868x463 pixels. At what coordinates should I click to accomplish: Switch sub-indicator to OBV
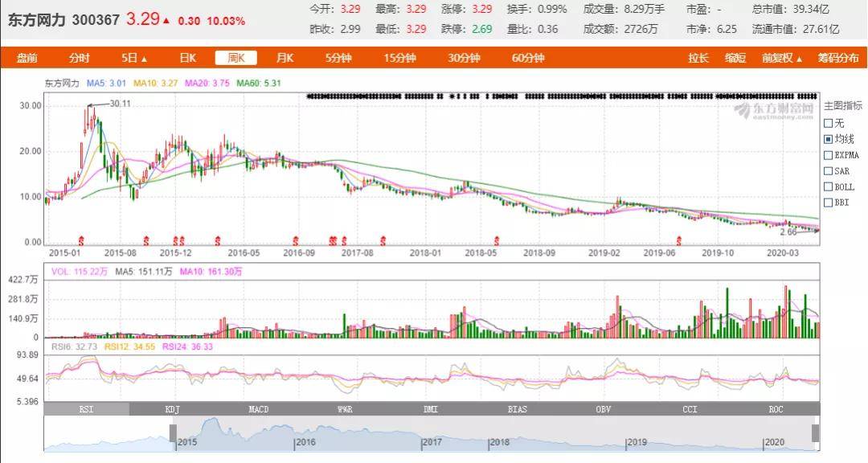click(604, 409)
